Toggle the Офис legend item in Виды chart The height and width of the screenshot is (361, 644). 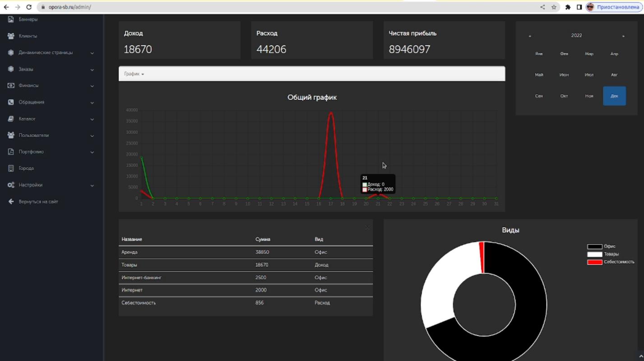(x=609, y=247)
